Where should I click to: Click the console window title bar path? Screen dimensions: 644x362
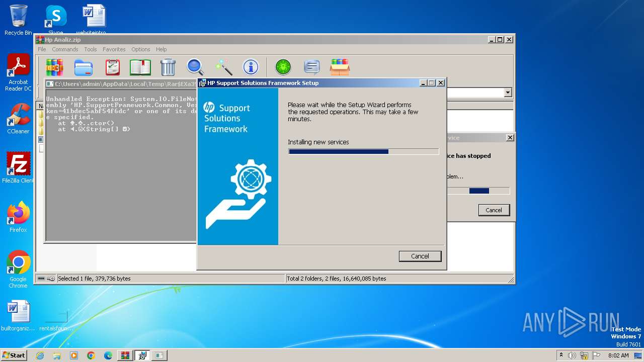(125, 84)
